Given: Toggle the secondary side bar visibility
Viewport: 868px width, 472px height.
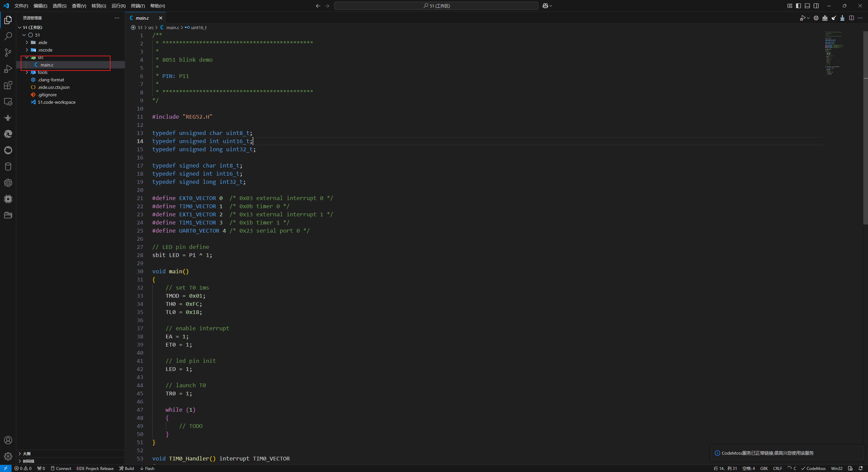Looking at the screenshot, I should [816, 6].
